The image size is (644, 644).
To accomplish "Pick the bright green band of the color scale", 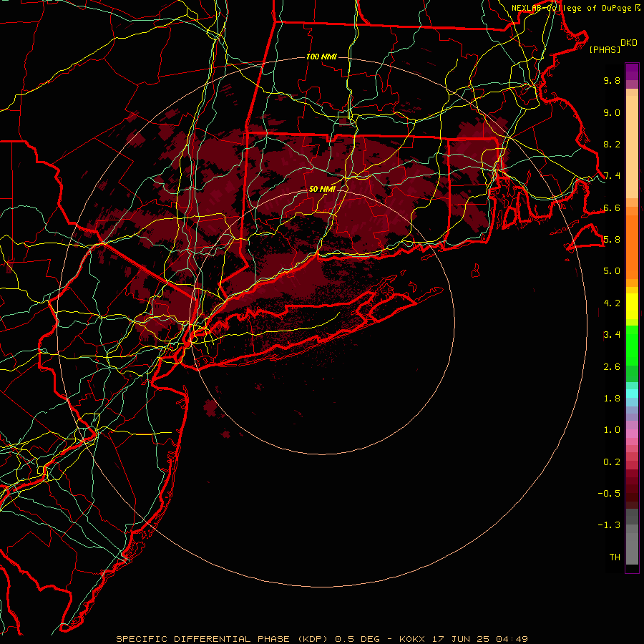I will [632, 345].
